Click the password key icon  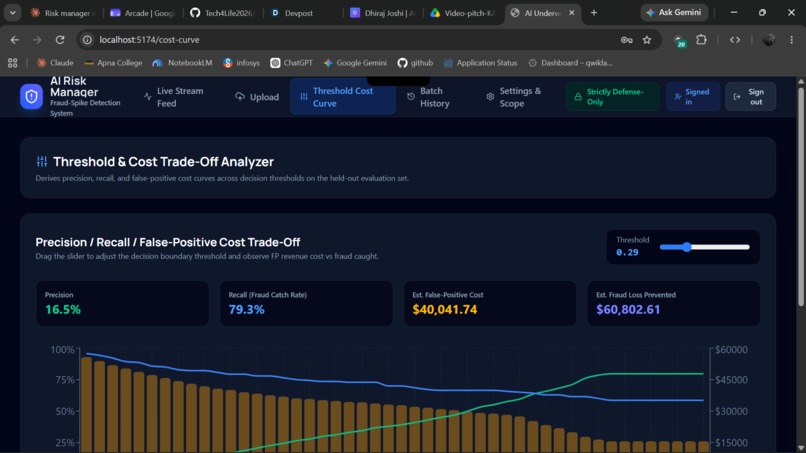(626, 40)
